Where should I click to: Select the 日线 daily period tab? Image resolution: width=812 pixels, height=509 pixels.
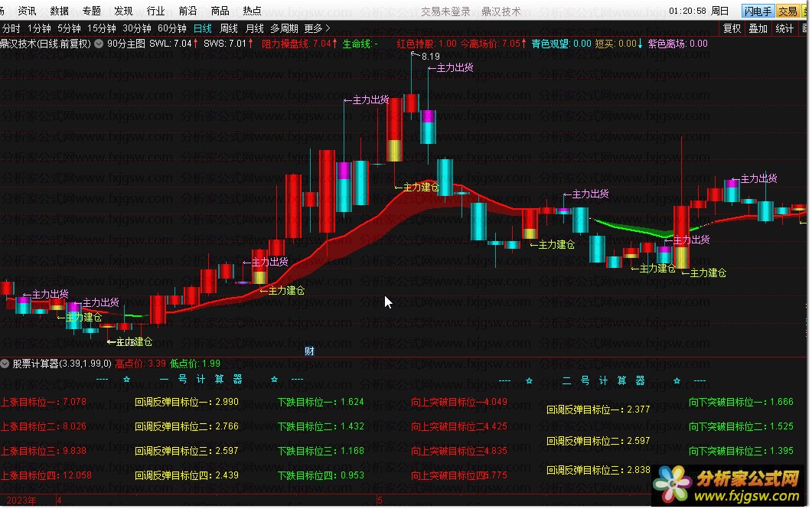pos(203,28)
